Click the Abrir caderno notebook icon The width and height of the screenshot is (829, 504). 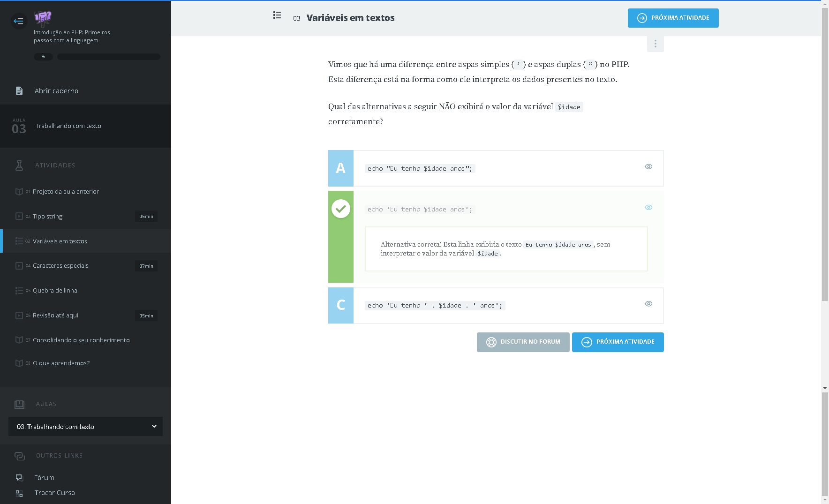pyautogui.click(x=19, y=91)
